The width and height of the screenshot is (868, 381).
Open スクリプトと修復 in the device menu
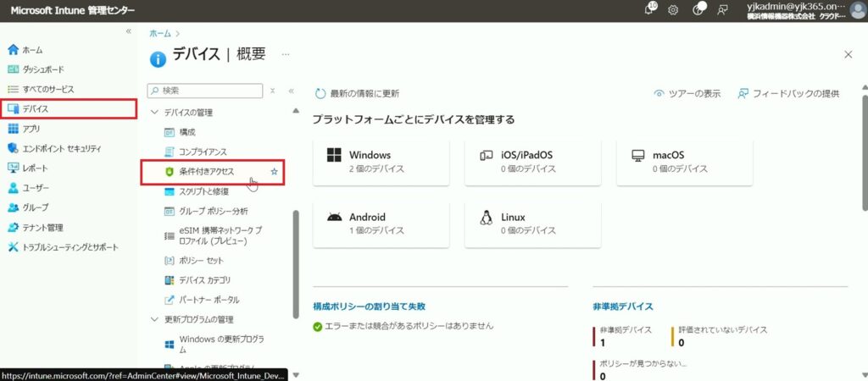click(203, 191)
